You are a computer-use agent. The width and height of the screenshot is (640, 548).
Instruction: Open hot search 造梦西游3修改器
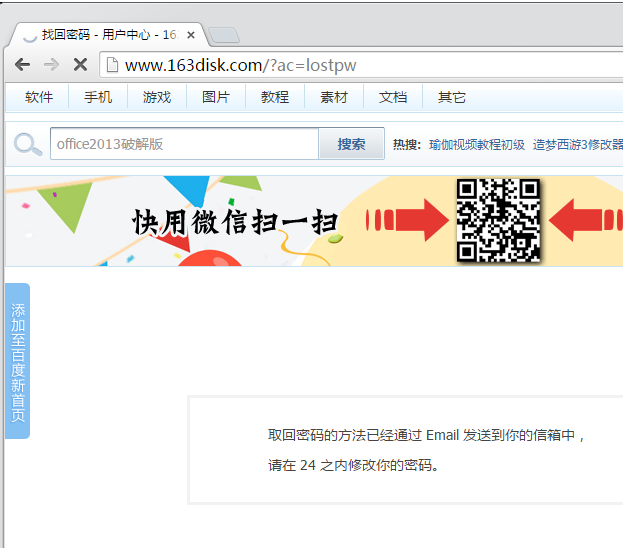click(578, 144)
